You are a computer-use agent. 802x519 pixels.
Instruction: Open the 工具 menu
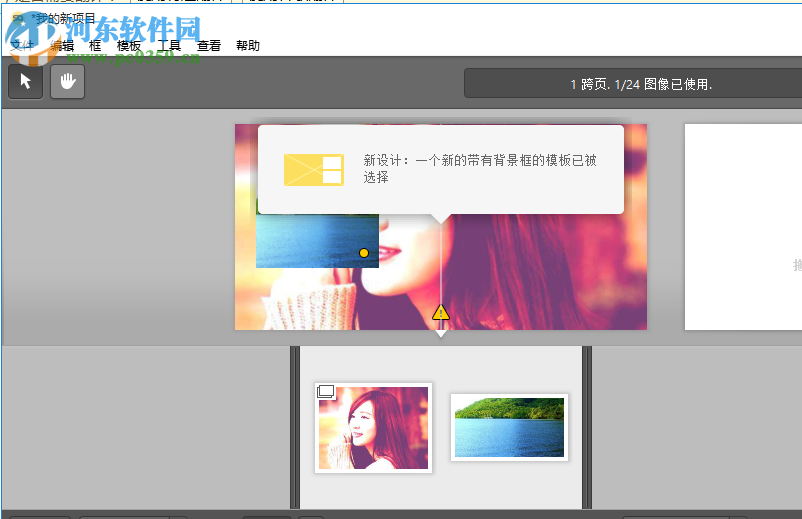click(169, 46)
